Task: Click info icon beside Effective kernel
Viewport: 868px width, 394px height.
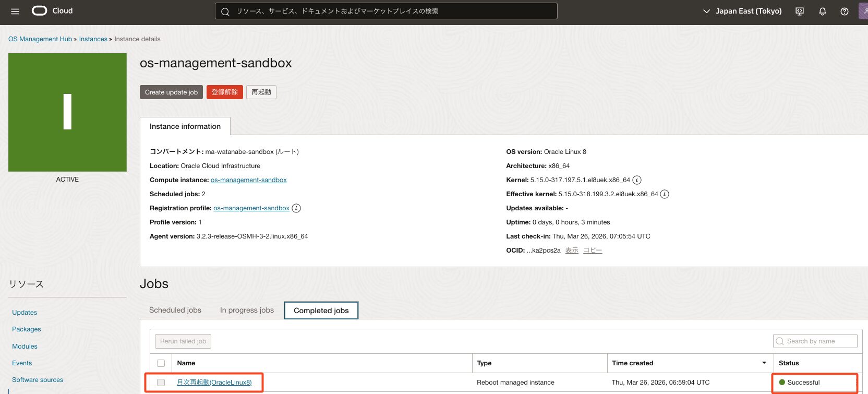Action: click(665, 194)
